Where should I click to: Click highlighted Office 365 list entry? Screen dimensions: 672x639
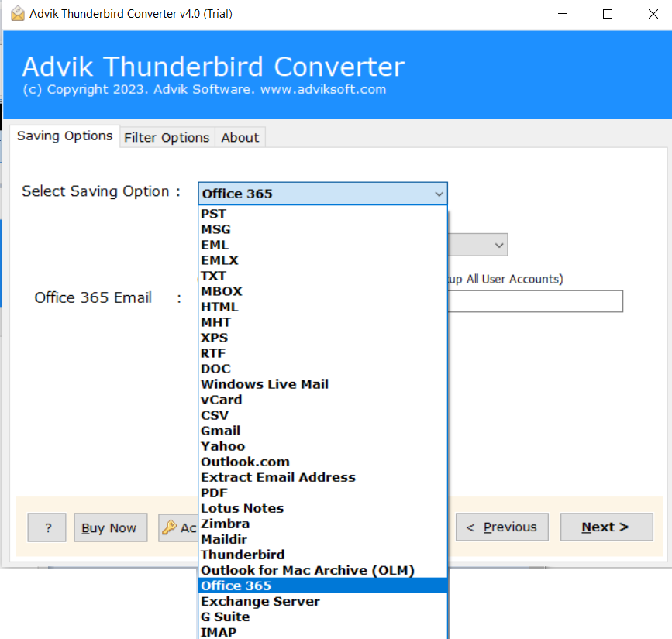tap(322, 586)
